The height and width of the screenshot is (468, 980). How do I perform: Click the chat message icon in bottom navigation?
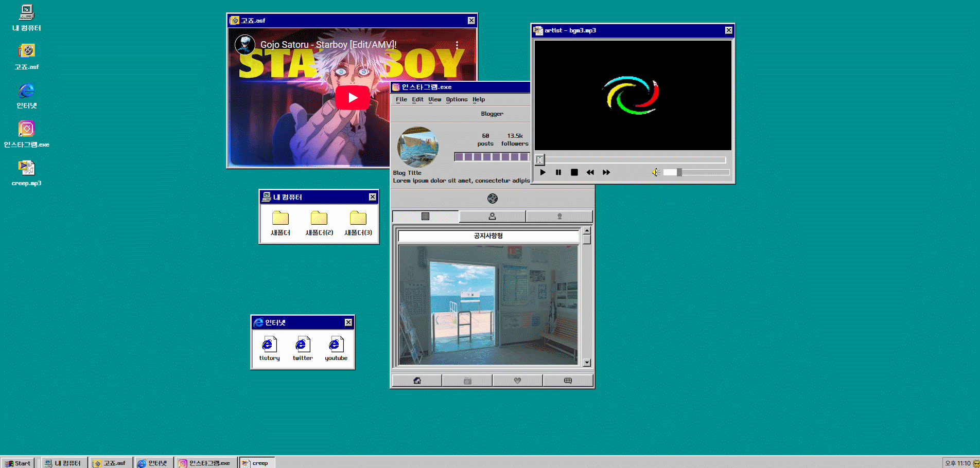point(568,381)
